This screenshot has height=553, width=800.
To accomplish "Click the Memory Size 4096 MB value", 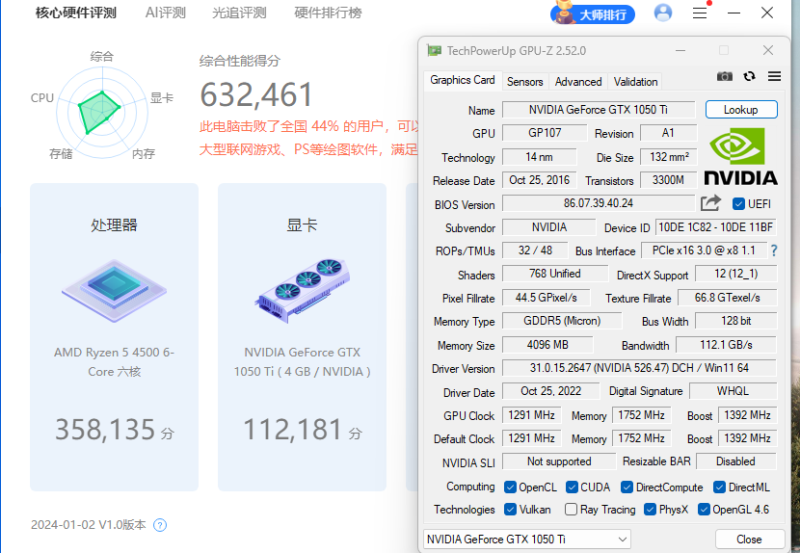I will tap(547, 345).
